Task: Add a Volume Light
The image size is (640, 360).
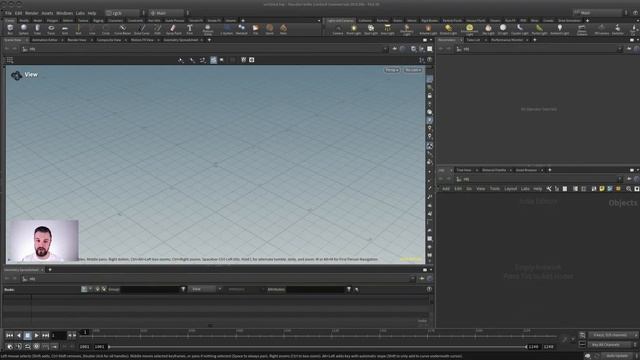Action: click(428, 29)
